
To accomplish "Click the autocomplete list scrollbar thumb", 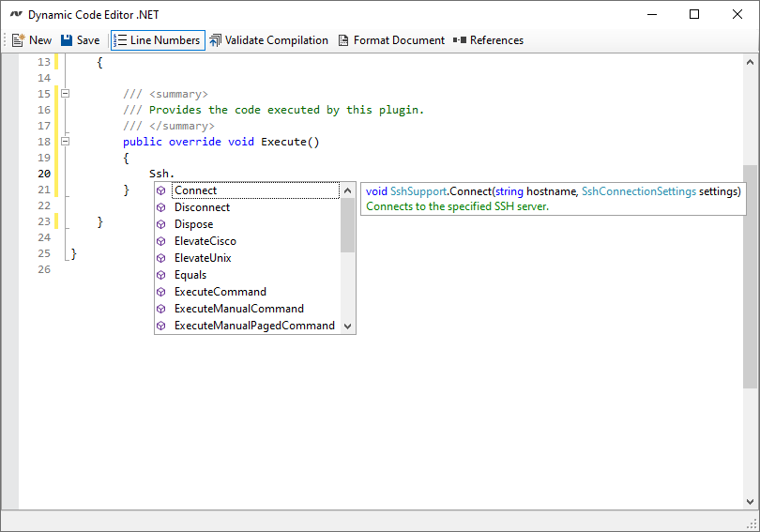I will click(x=347, y=225).
